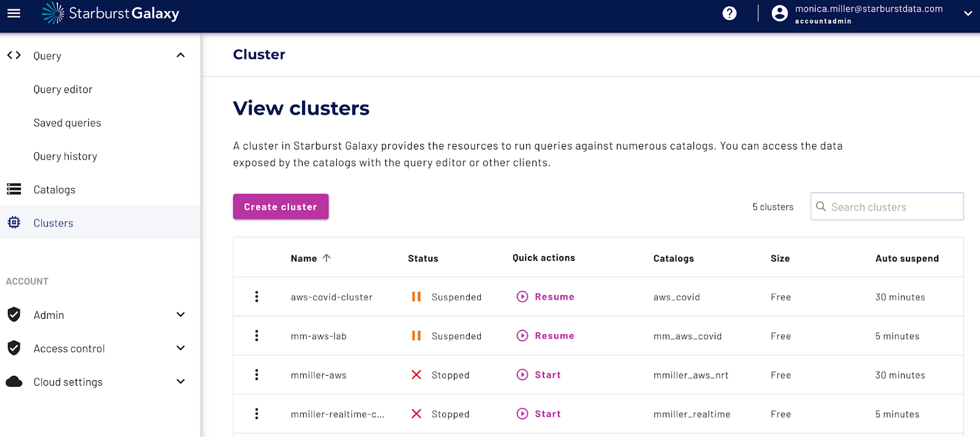The image size is (980, 437).
Task: Resume the aws-covid-cluster
Action: click(x=546, y=297)
